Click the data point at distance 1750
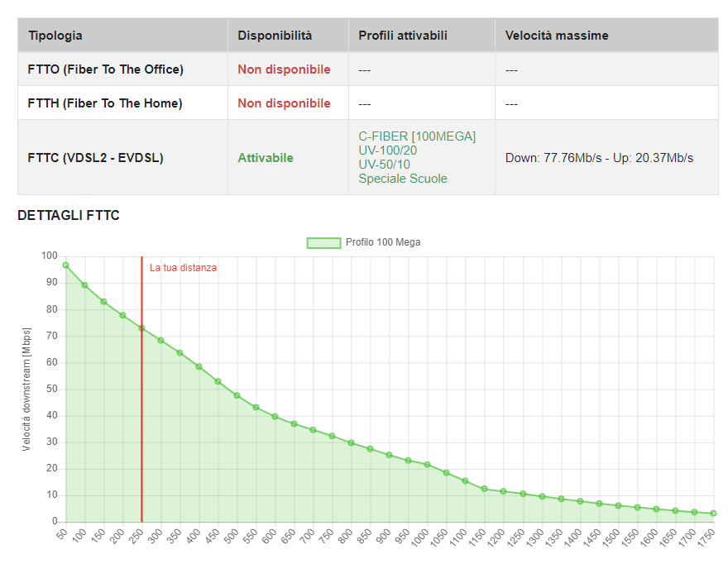 tap(713, 514)
